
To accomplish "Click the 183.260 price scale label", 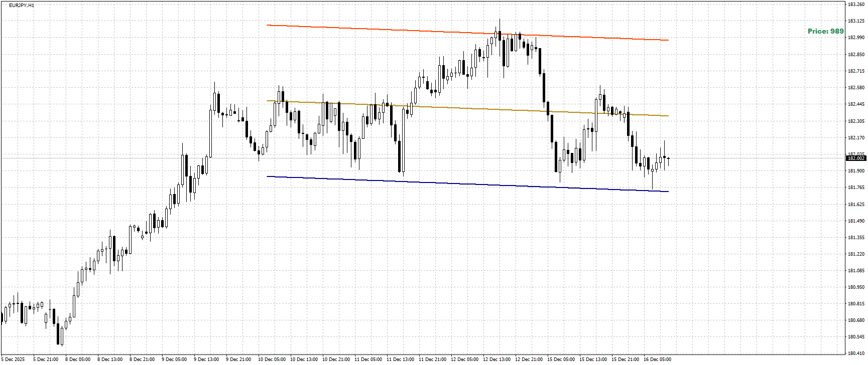I will click(856, 5).
